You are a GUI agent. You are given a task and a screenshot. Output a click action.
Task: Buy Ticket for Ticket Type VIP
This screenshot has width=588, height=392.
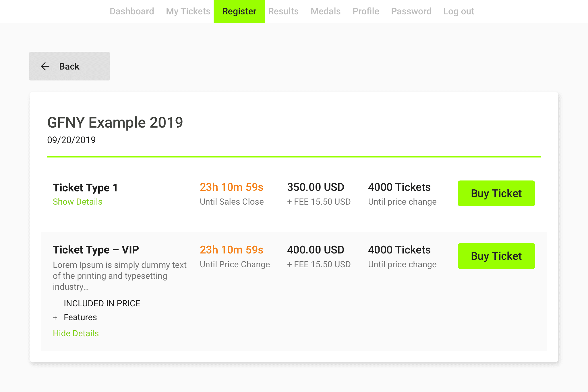pyautogui.click(x=496, y=256)
